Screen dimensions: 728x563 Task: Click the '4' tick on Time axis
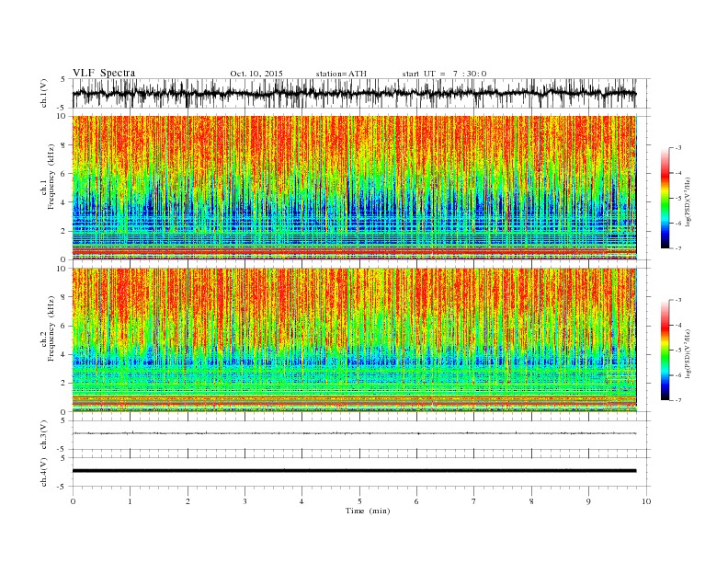(x=302, y=501)
